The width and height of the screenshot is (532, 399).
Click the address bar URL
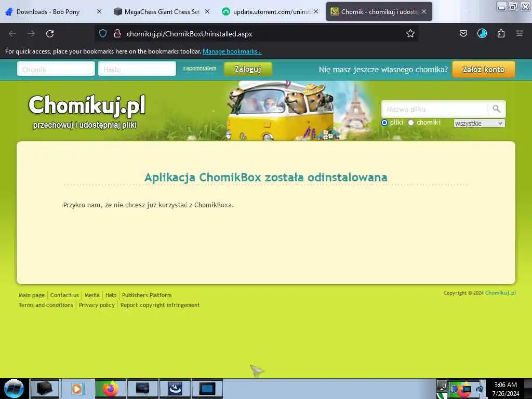189,34
